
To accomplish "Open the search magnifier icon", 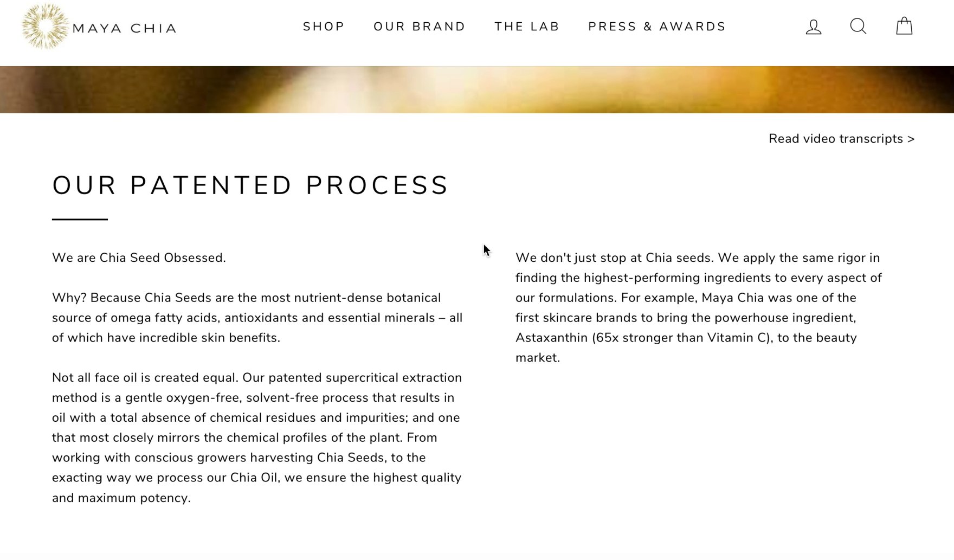I will [858, 26].
